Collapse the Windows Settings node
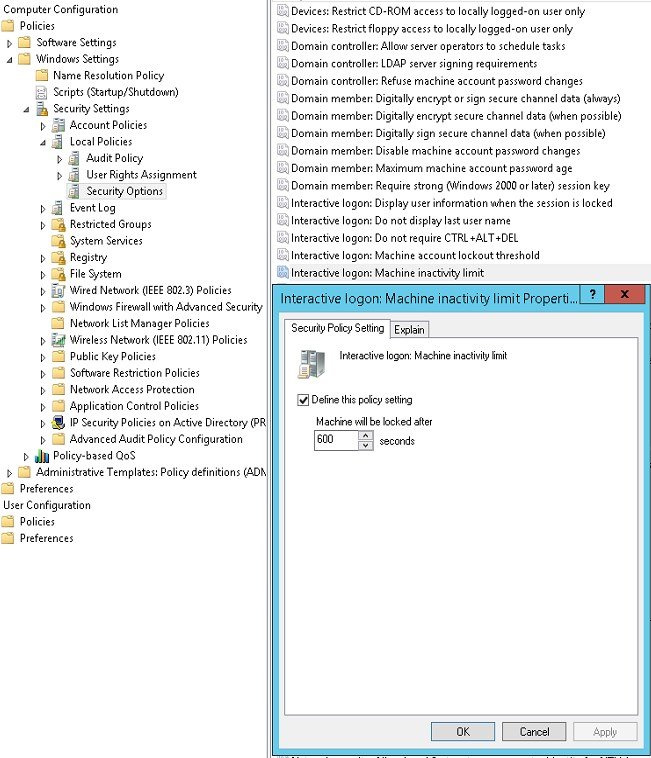This screenshot has height=758, width=651. click(9, 60)
